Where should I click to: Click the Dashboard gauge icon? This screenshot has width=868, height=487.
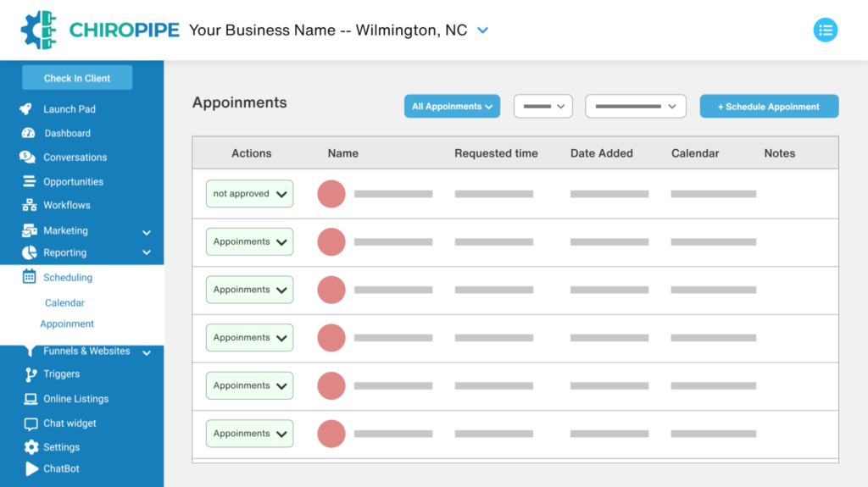point(28,133)
